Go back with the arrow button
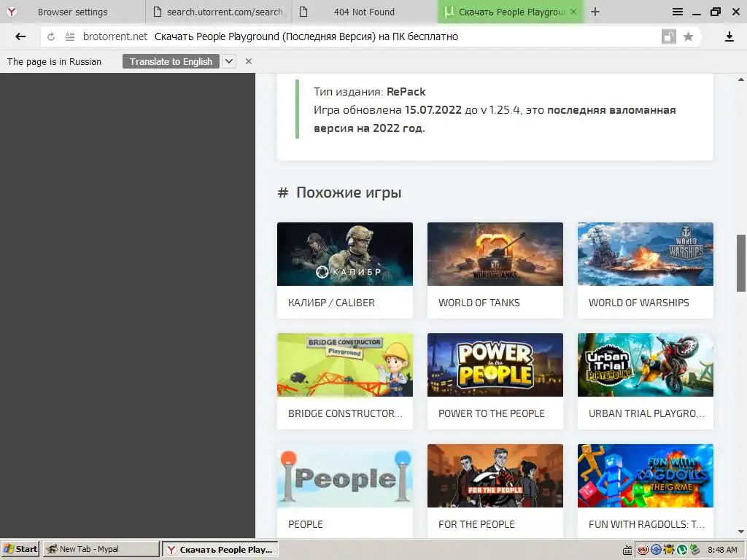Viewport: 747px width, 560px height. [20, 36]
